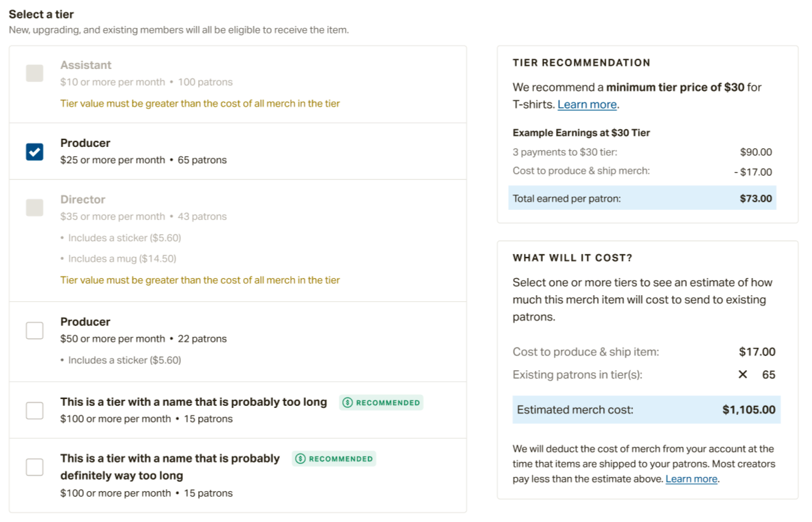Select the 'probably too long' tier checkbox

click(x=35, y=411)
